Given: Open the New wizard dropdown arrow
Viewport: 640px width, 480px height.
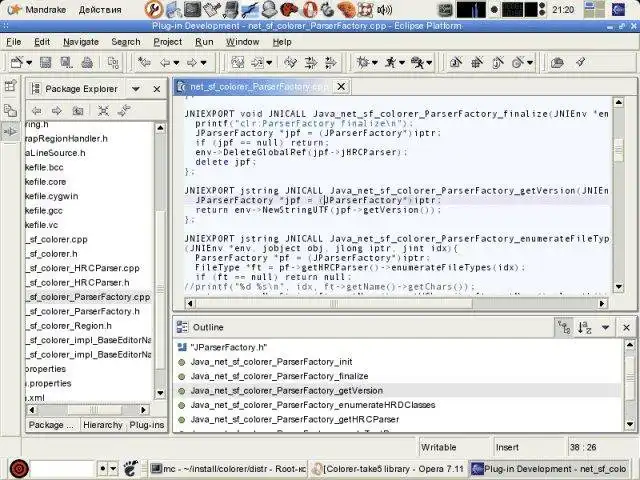Looking at the screenshot, I should pos(29,63).
